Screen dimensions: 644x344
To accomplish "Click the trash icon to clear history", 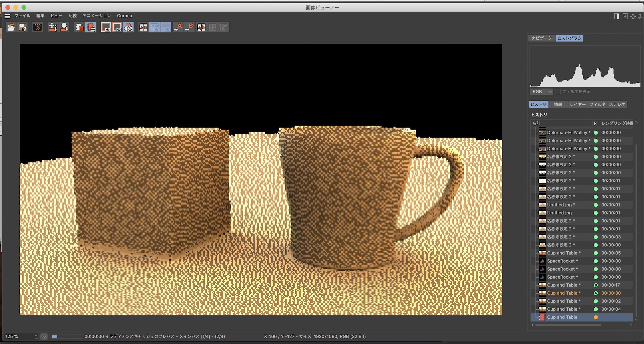I will click(80, 28).
